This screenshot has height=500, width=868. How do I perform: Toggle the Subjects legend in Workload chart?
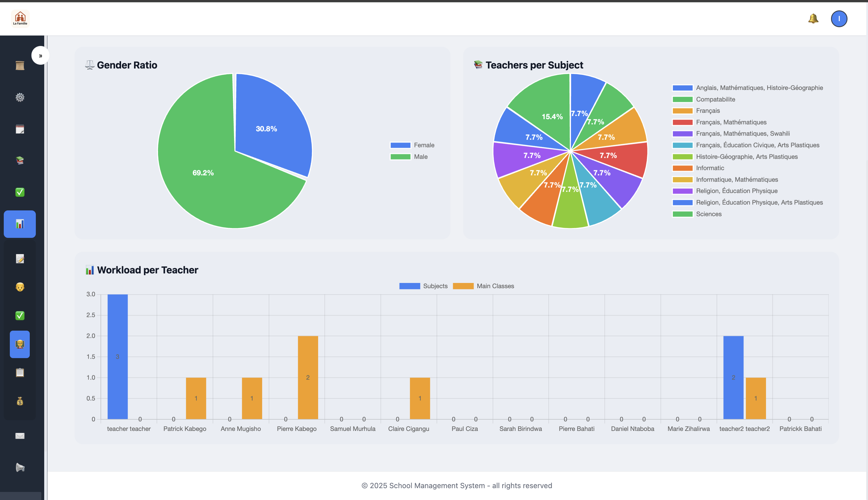point(423,286)
